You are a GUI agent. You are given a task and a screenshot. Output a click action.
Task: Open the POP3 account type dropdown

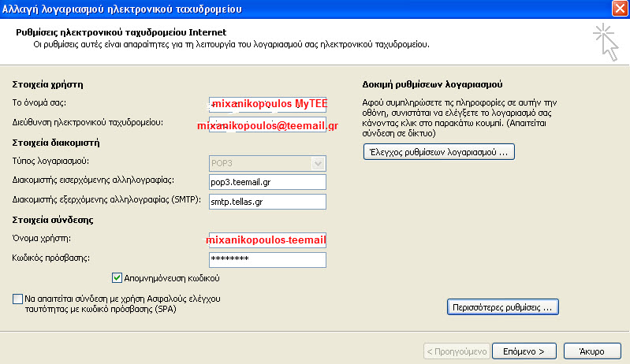tap(318, 163)
